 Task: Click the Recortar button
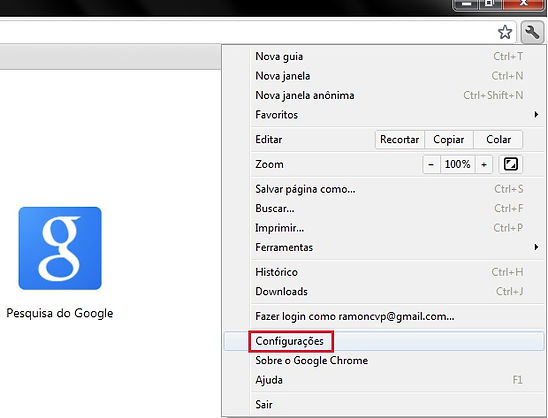(x=400, y=139)
